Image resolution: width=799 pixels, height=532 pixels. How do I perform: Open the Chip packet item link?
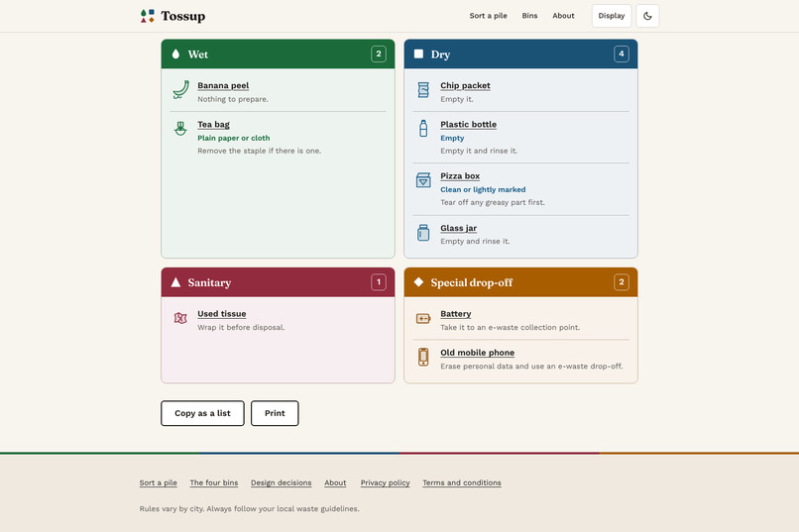click(x=465, y=85)
